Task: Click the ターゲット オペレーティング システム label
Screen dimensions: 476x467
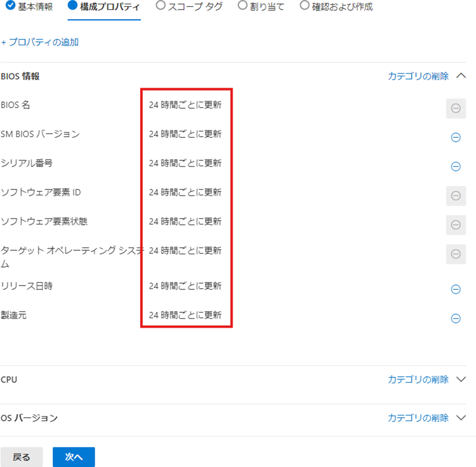Action: pos(72,257)
